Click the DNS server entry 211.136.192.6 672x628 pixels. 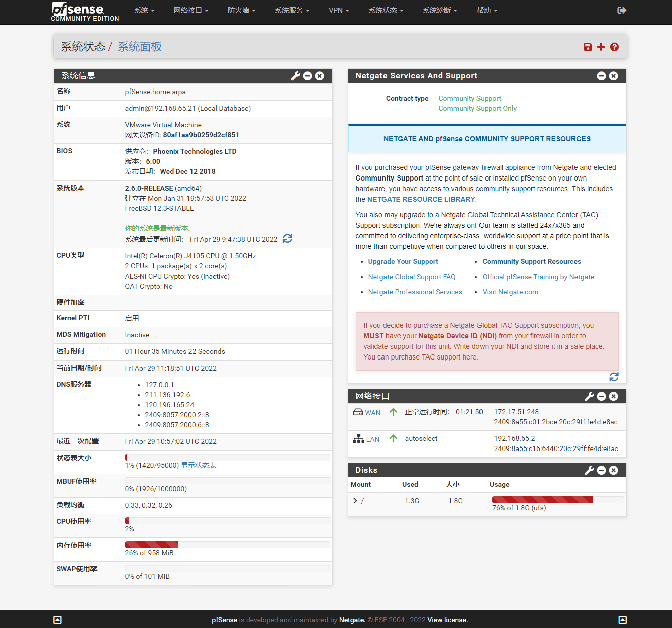167,395
